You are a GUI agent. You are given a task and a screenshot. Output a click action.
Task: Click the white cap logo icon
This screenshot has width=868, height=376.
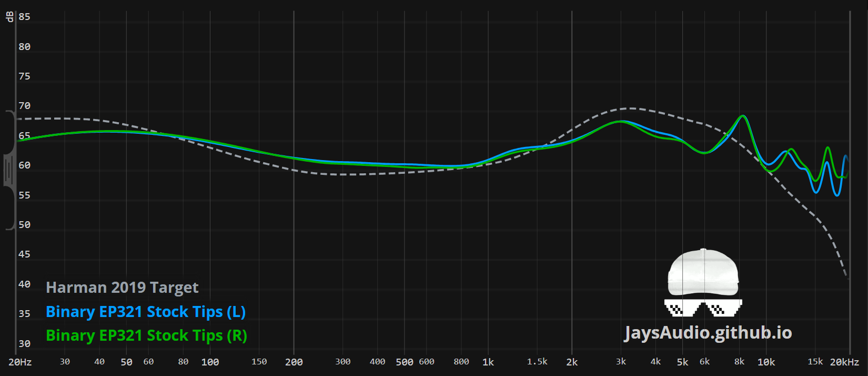(x=703, y=272)
